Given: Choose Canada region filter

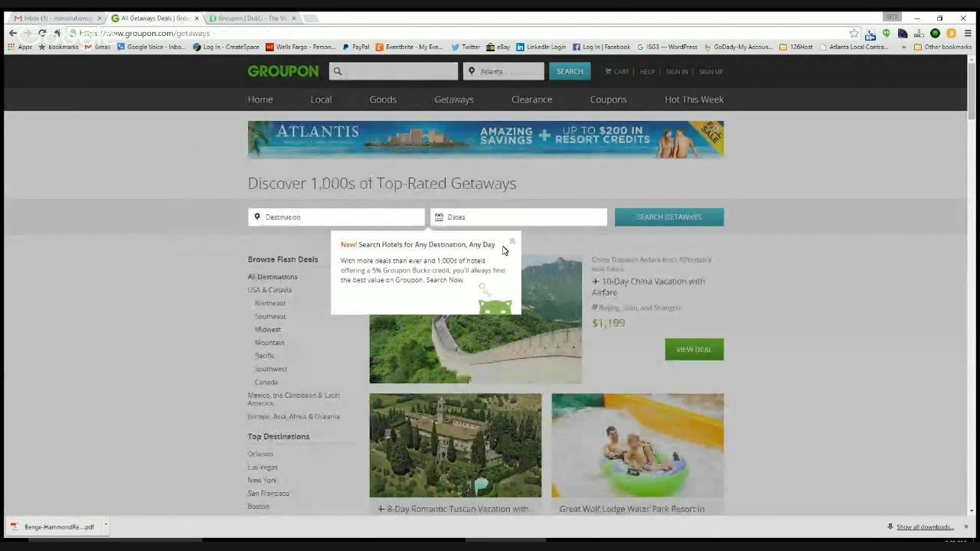Looking at the screenshot, I should [266, 382].
